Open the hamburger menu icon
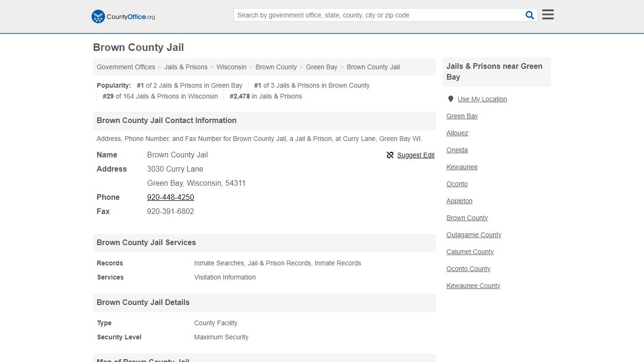 [x=548, y=15]
